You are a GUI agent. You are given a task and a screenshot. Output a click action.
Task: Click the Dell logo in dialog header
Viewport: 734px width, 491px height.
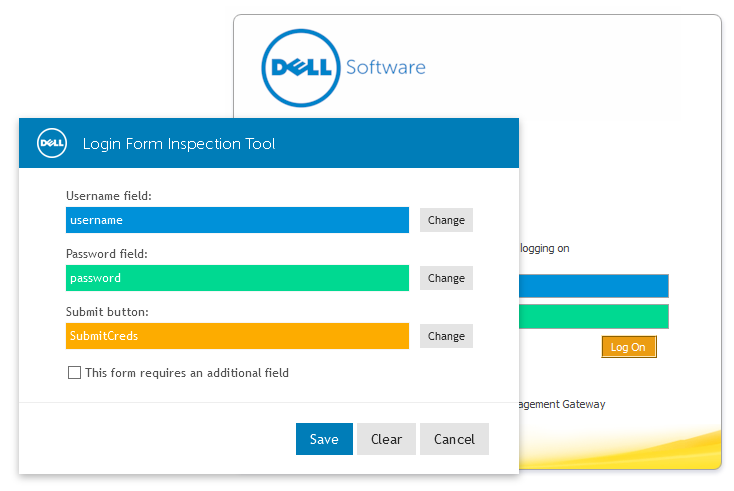(x=52, y=143)
